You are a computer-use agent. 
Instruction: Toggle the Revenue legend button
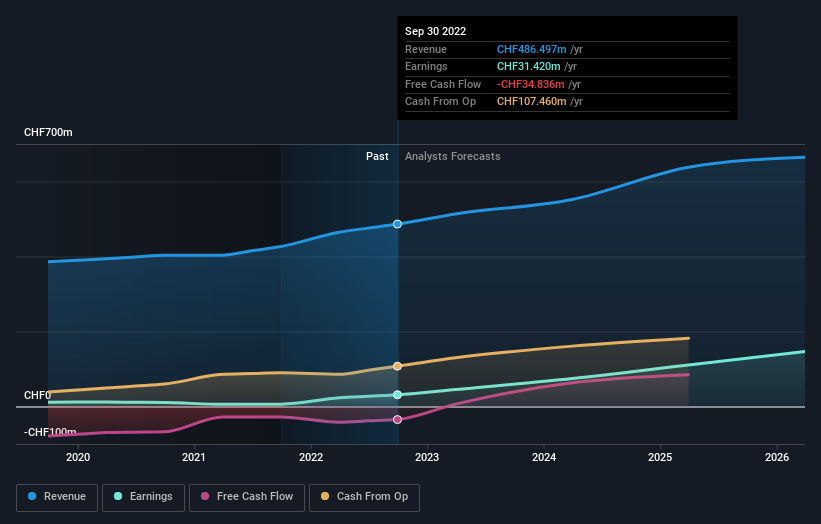point(57,497)
